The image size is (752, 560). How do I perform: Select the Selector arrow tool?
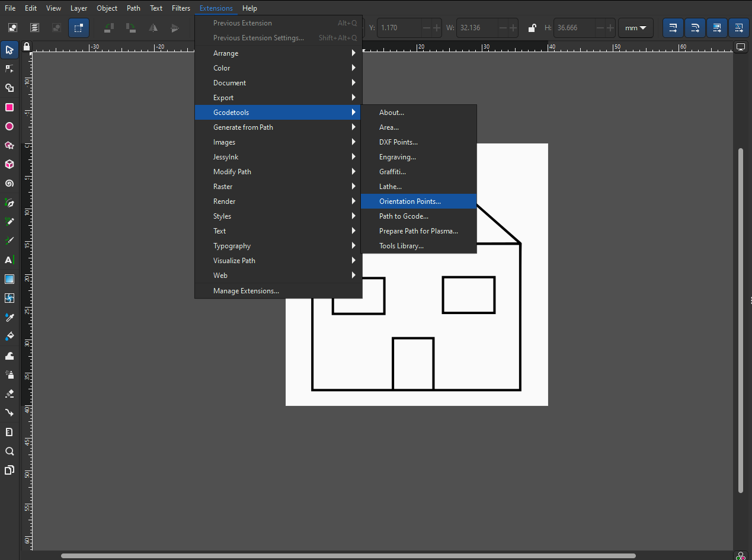pyautogui.click(x=9, y=50)
